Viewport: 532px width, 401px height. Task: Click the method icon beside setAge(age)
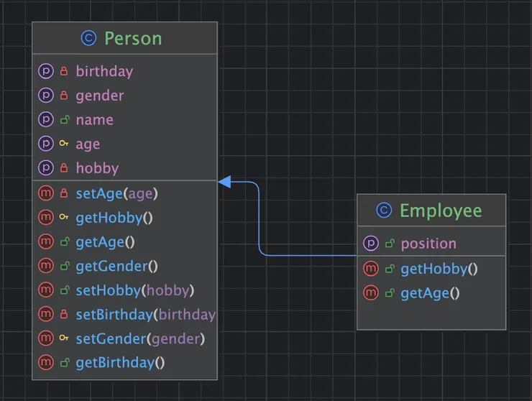(x=46, y=193)
